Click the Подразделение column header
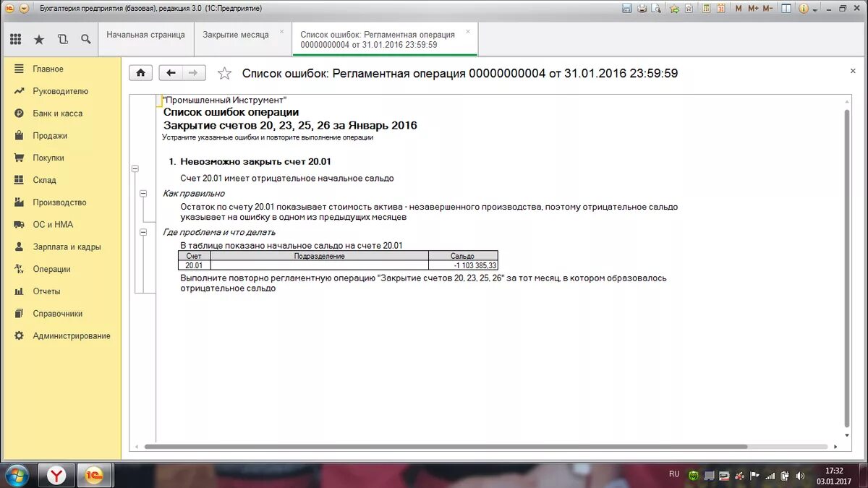 tap(319, 256)
